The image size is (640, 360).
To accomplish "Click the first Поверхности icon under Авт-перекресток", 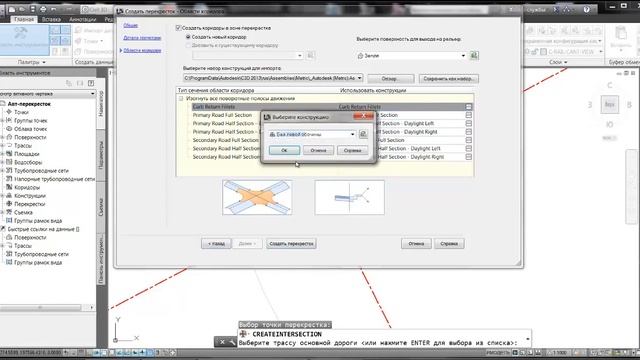I will tap(9, 137).
